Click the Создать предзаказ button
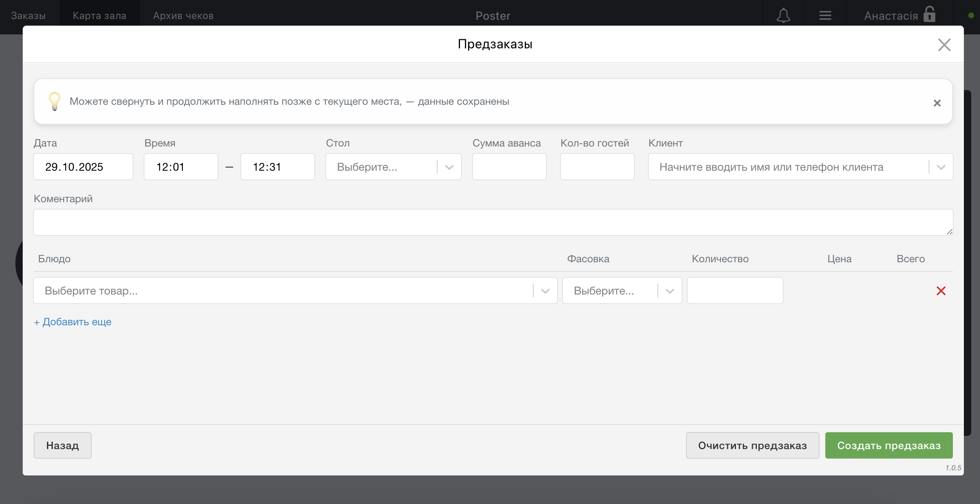Screen dimensions: 980x504 (x=888, y=445)
